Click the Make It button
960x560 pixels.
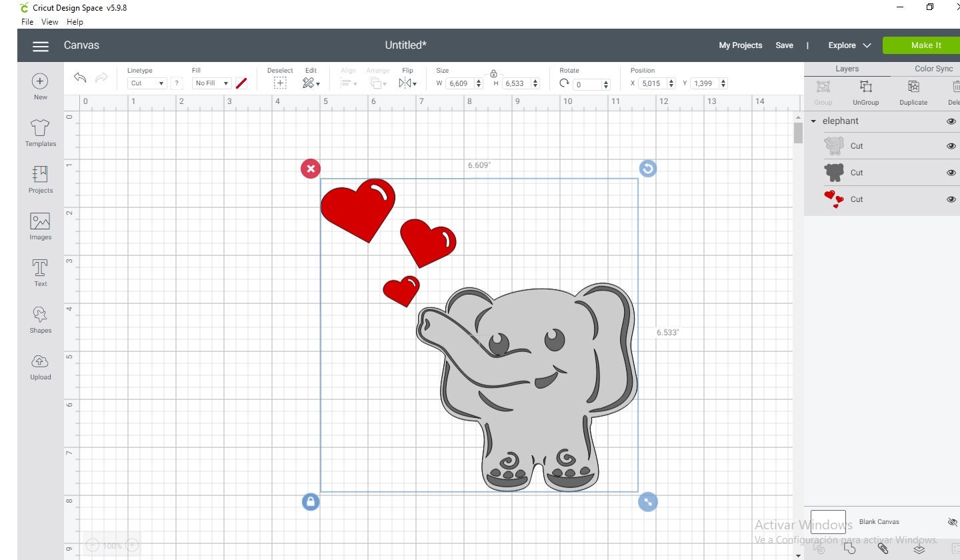(x=925, y=45)
